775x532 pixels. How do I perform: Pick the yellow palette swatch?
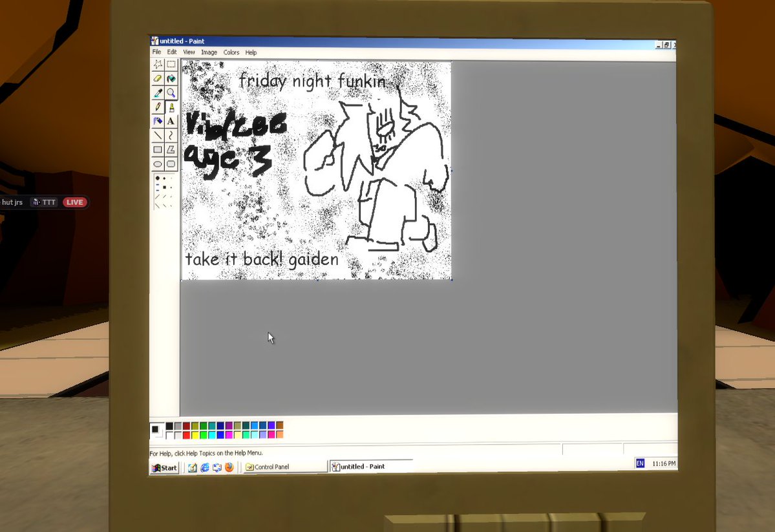[195, 435]
